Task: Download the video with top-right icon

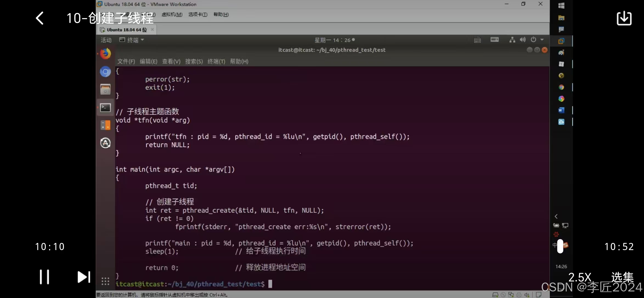Action: click(624, 18)
